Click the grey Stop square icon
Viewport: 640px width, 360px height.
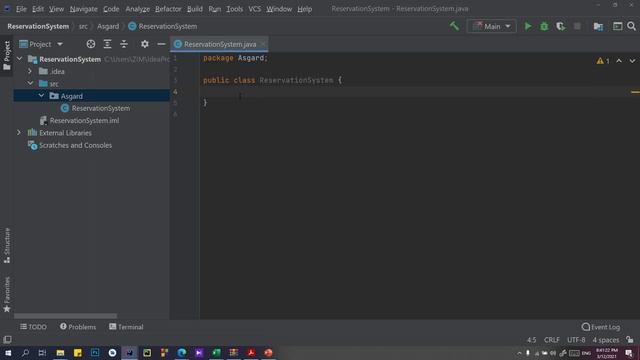point(577,26)
